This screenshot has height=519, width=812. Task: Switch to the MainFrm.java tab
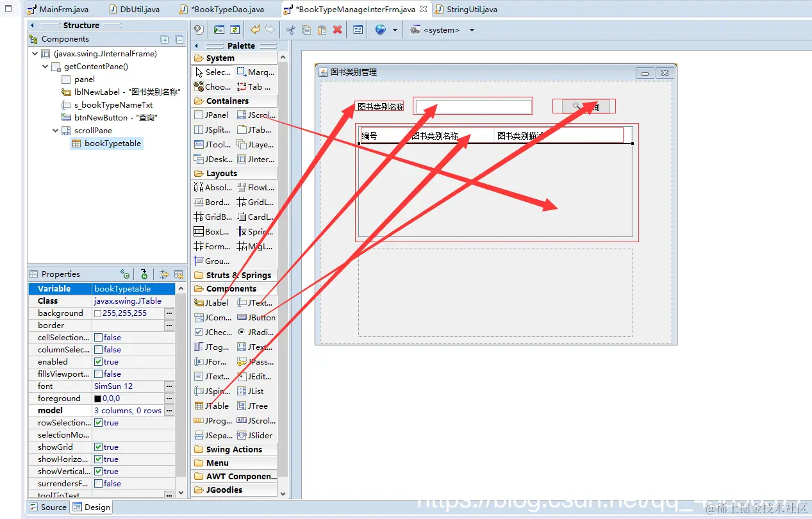(x=58, y=10)
